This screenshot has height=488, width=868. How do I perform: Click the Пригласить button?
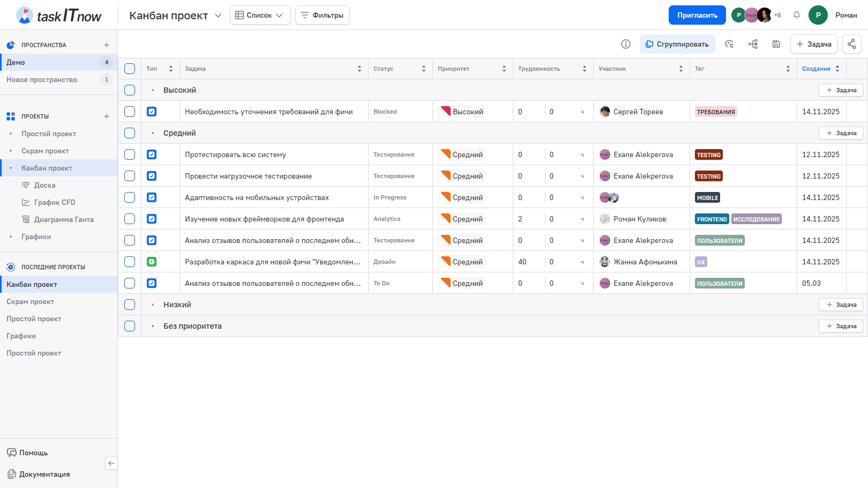tap(697, 15)
